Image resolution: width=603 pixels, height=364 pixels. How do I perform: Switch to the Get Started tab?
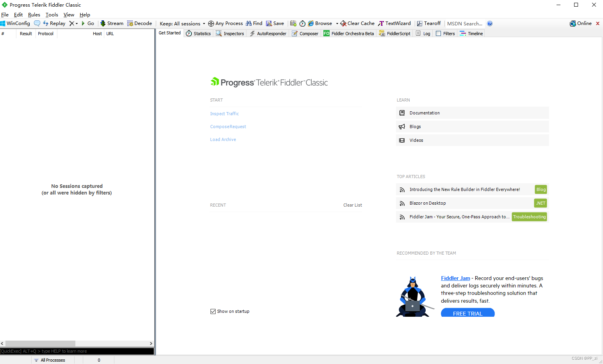(169, 33)
